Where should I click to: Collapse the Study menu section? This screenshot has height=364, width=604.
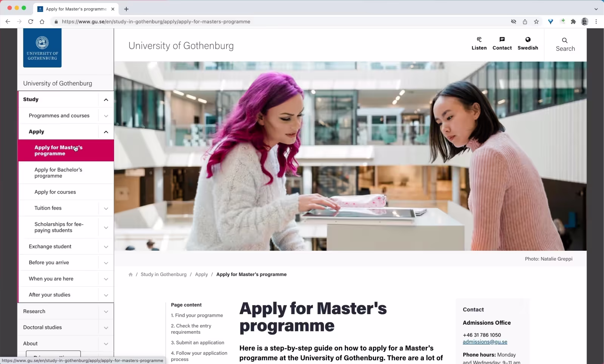(106, 100)
